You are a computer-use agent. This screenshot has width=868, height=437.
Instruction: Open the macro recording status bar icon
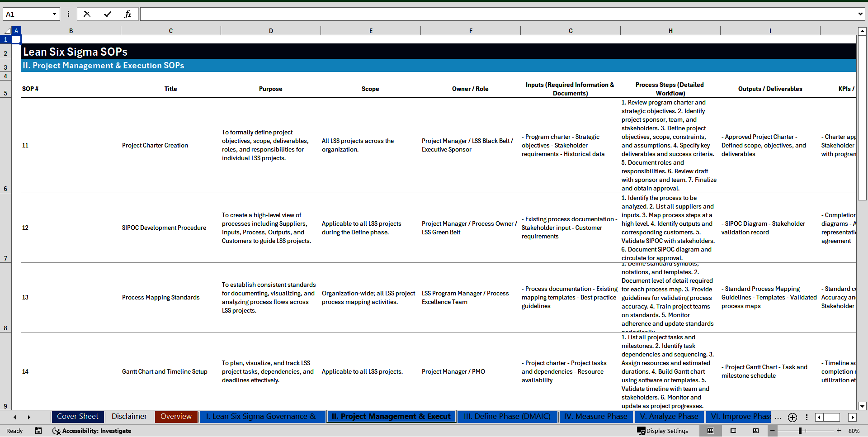(38, 431)
